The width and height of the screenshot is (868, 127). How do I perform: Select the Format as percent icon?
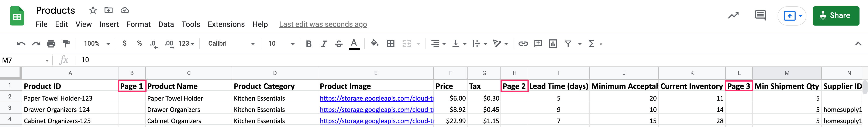[x=139, y=43]
